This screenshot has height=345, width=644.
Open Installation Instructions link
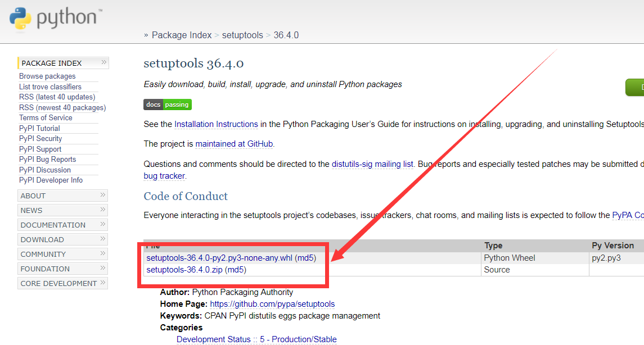tap(216, 124)
